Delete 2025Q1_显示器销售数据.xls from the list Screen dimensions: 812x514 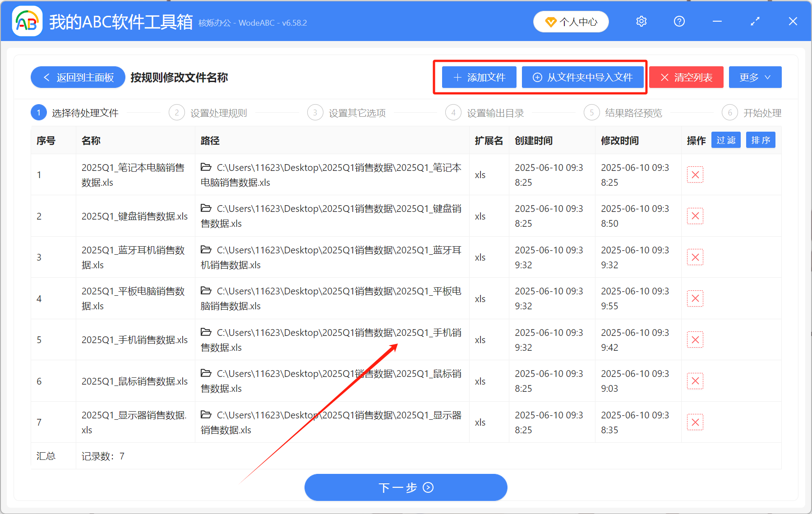[695, 422]
